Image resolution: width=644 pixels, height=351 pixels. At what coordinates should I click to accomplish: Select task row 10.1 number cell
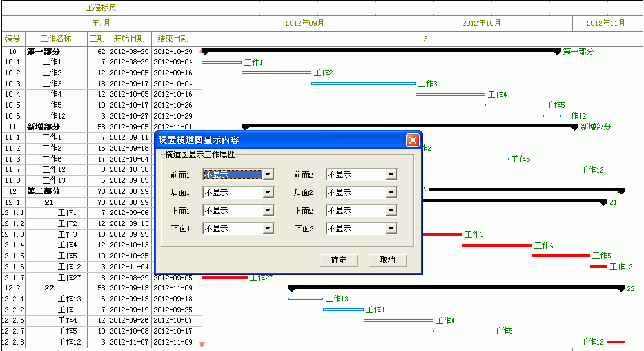[13, 62]
